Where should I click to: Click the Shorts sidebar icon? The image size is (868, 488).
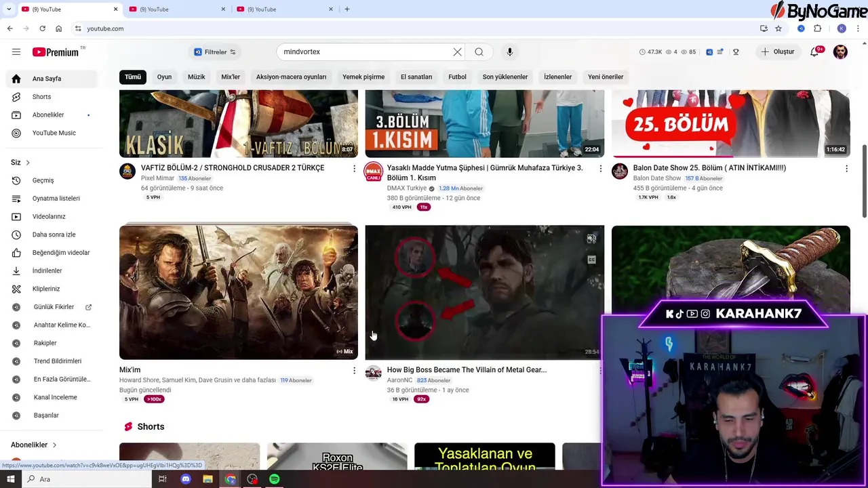pos(16,97)
